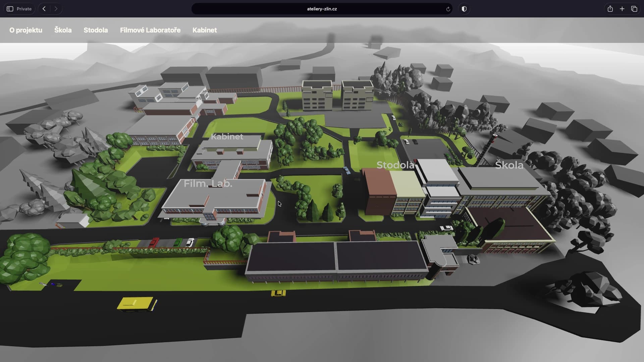The width and height of the screenshot is (644, 362).
Task: Open the Škola navigation item
Action: click(x=63, y=30)
